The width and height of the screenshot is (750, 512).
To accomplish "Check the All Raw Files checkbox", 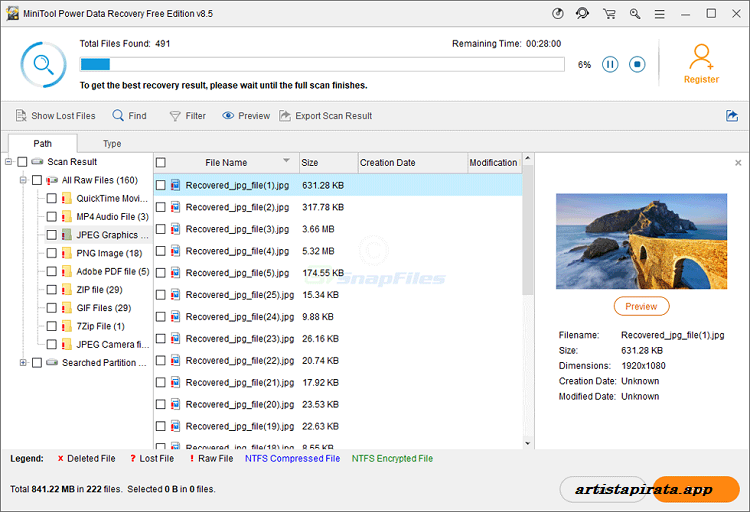I will click(x=37, y=180).
